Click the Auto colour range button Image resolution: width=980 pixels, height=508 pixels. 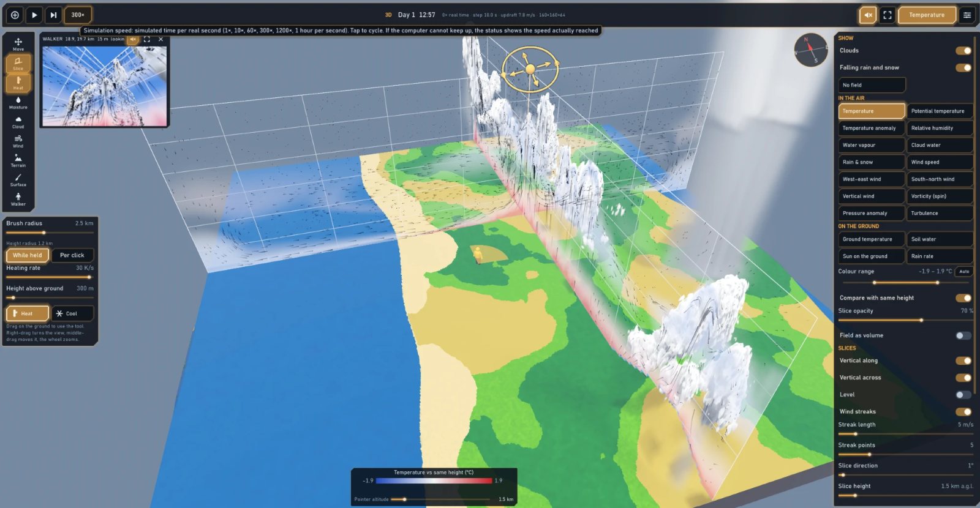964,271
